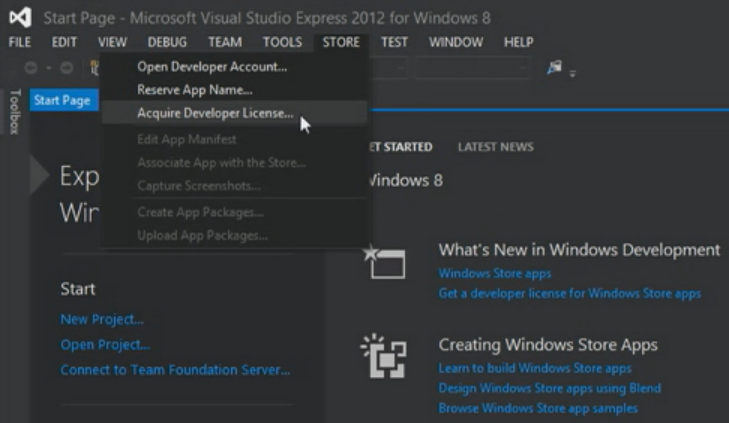Click the second disabled toolbar combo box
Viewport: 729px width, 423px height.
473,68
